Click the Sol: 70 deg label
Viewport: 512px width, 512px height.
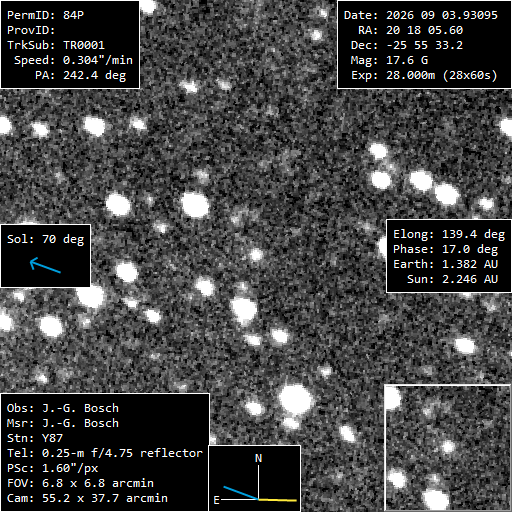[45, 239]
